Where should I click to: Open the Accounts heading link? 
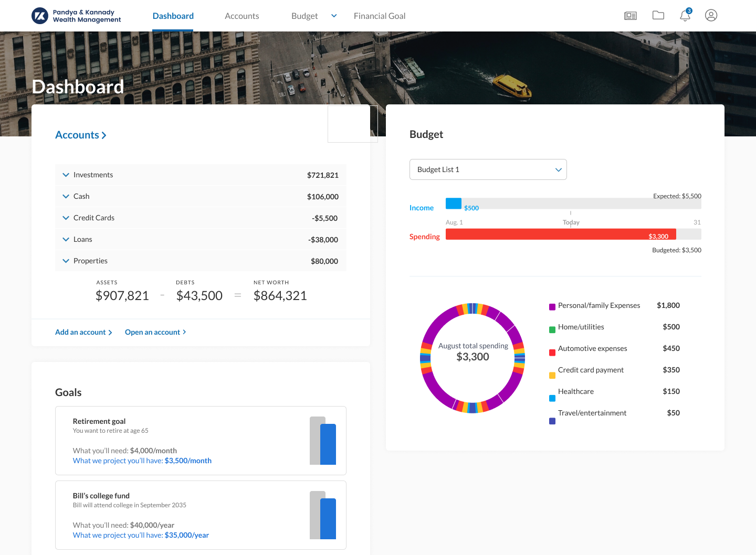[81, 135]
